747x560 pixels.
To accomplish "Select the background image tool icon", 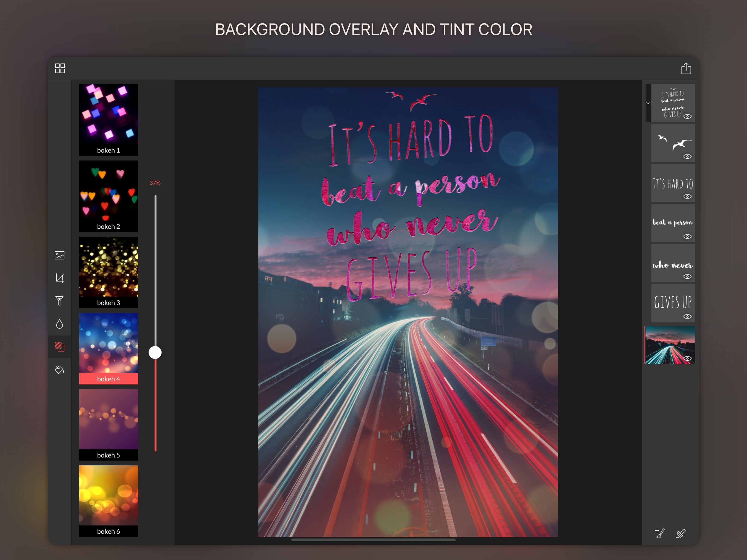I will [x=59, y=255].
